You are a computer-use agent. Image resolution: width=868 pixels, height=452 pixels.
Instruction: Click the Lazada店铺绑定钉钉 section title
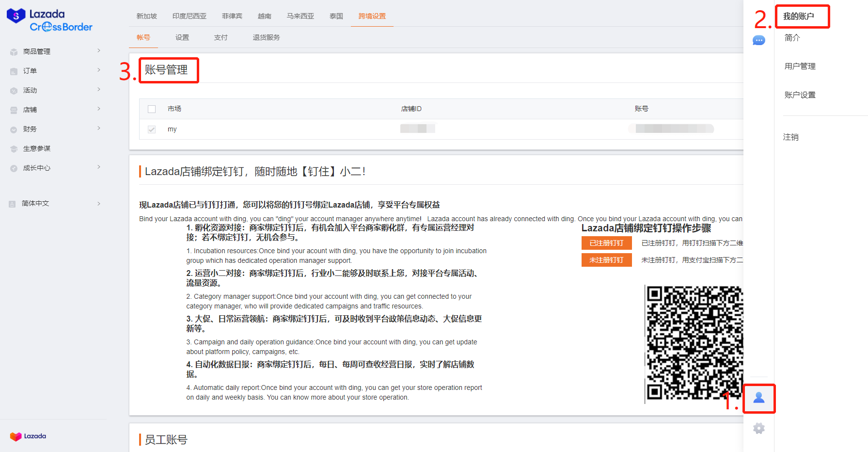255,171
